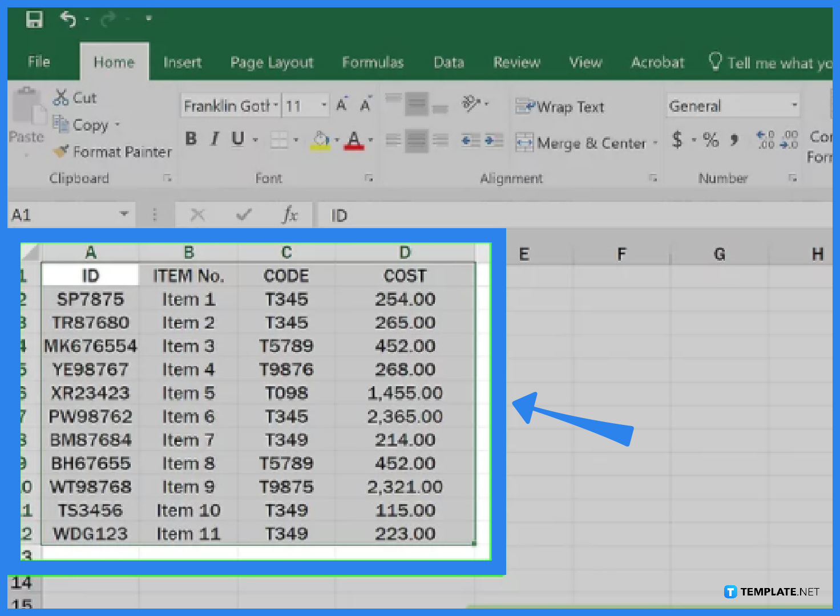The width and height of the screenshot is (840, 616).
Task: Apply bold formatting
Action: [x=191, y=139]
